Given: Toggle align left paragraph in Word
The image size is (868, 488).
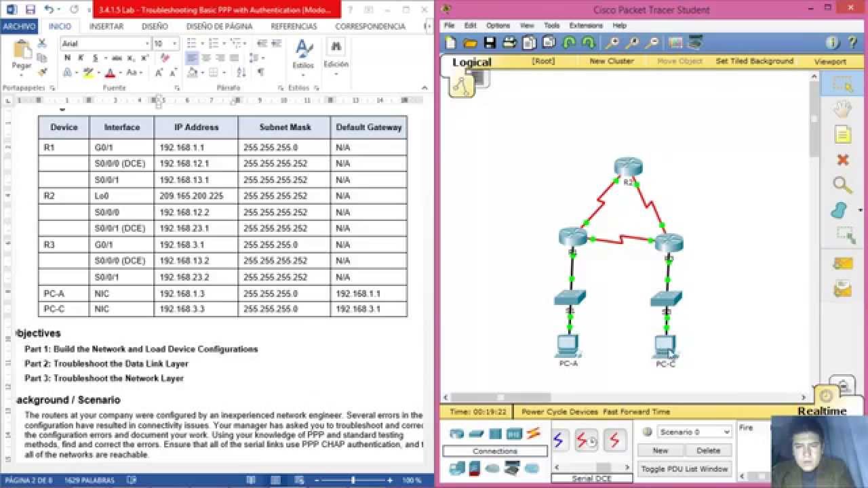Looking at the screenshot, I should click(192, 58).
